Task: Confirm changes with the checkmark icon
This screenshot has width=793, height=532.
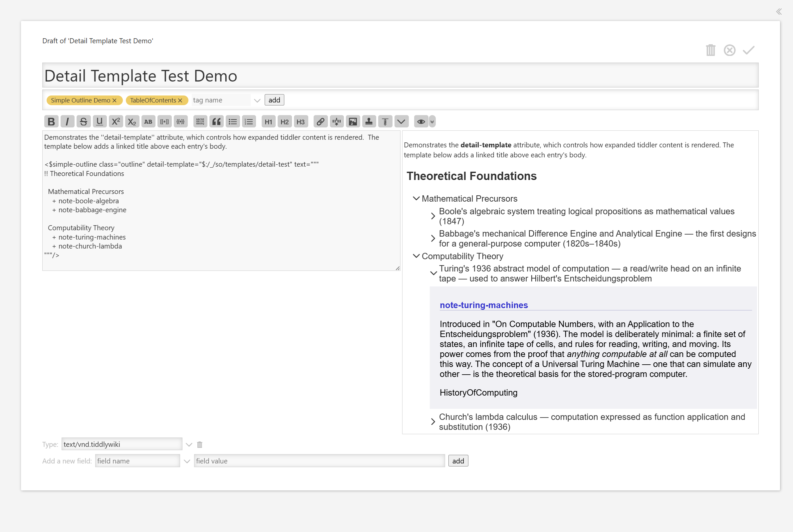Action: [x=748, y=50]
